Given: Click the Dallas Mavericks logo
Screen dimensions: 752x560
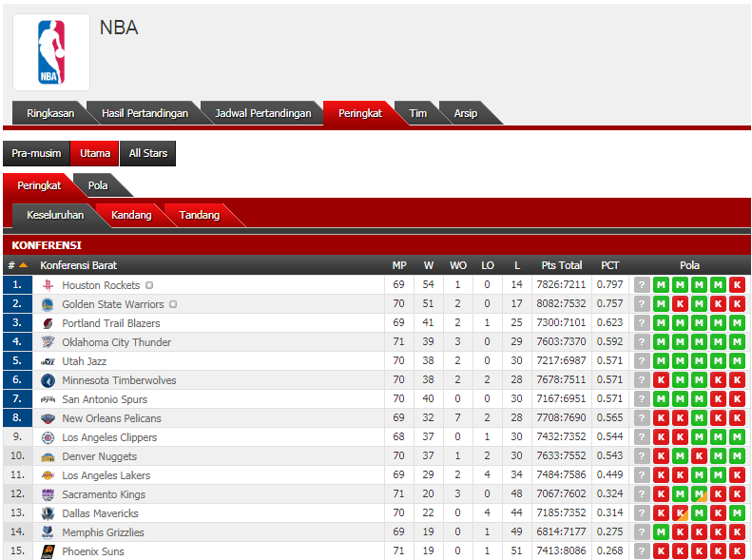Looking at the screenshot, I should point(48,513).
